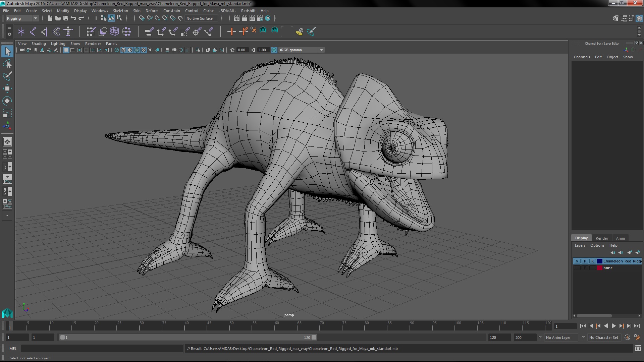This screenshot has width=644, height=362.
Task: Click the Go to Start of playback button
Action: [583, 326]
